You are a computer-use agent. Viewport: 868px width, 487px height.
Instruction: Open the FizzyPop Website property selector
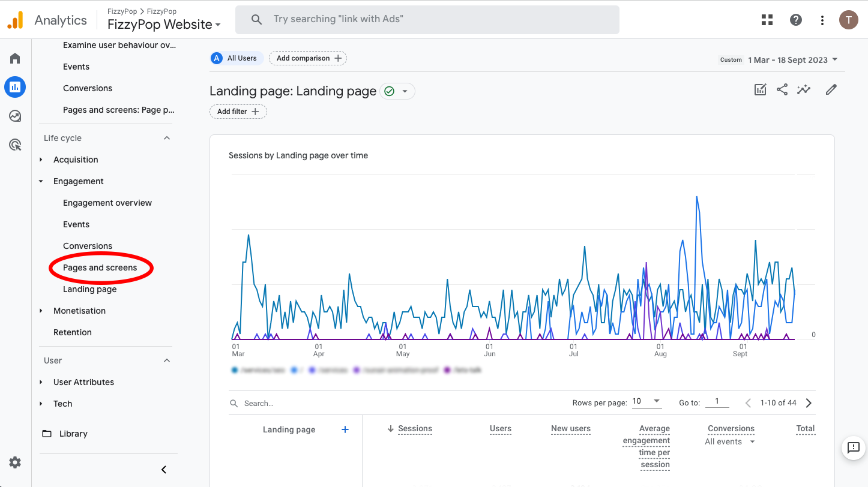coord(164,25)
